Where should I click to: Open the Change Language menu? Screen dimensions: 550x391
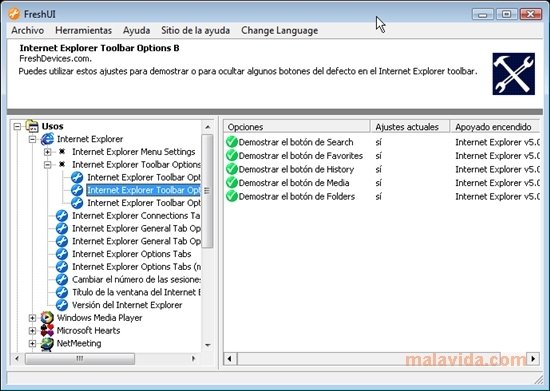tap(280, 31)
